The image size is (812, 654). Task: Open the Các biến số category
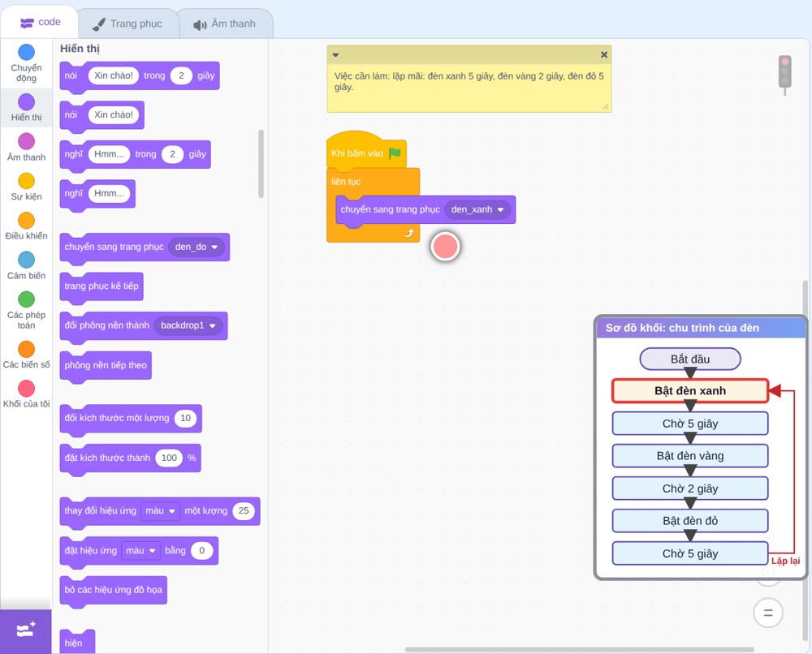(x=27, y=355)
